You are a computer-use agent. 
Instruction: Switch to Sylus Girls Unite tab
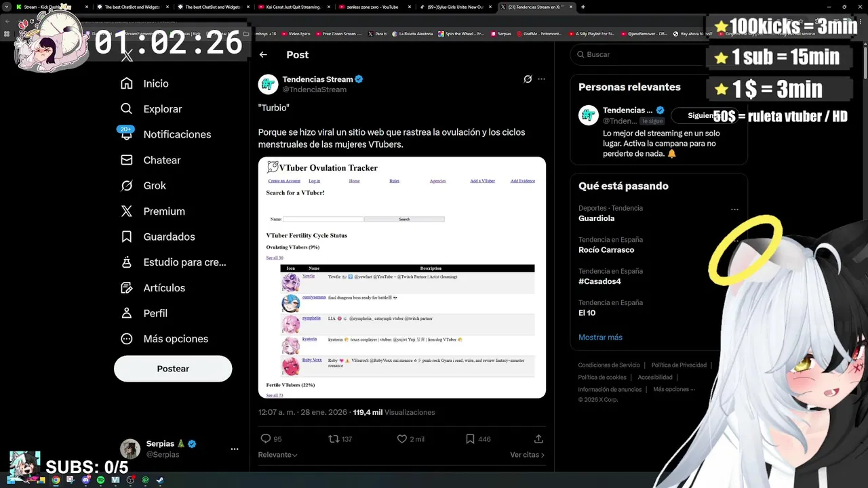point(455,7)
